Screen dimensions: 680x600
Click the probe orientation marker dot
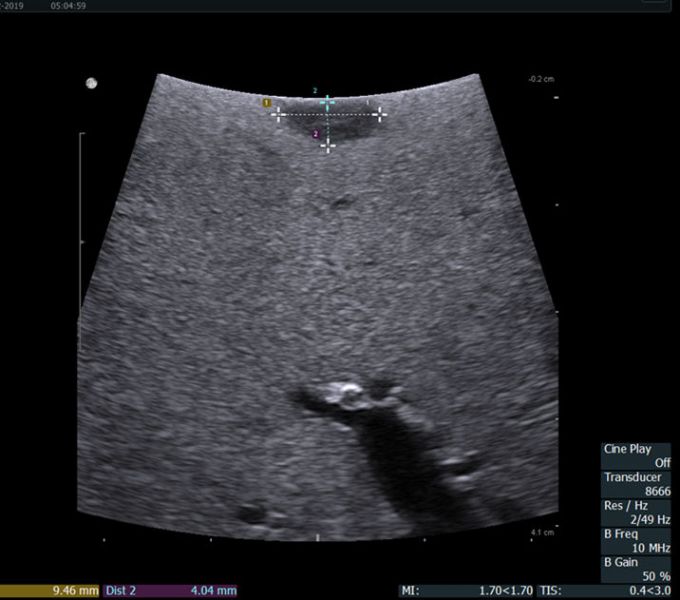pos(91,83)
